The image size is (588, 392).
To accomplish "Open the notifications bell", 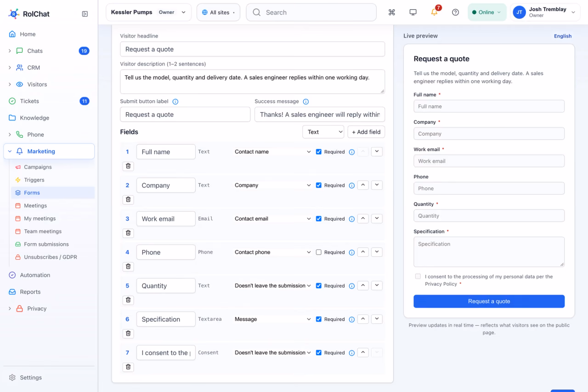I will 434,12.
